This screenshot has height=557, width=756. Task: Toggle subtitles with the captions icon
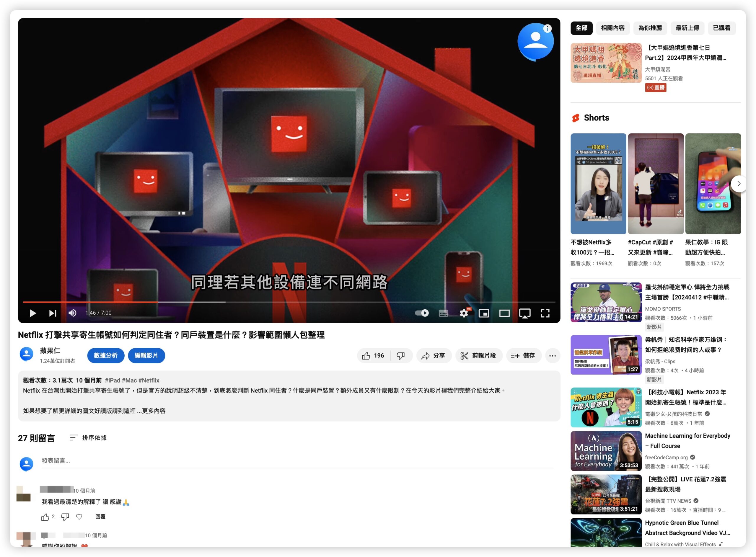tap(443, 313)
